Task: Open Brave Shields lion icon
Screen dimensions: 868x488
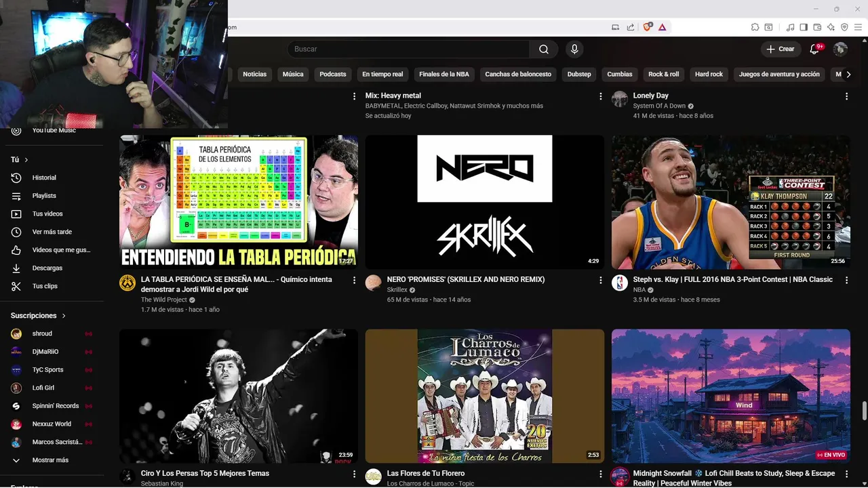Action: [648, 27]
